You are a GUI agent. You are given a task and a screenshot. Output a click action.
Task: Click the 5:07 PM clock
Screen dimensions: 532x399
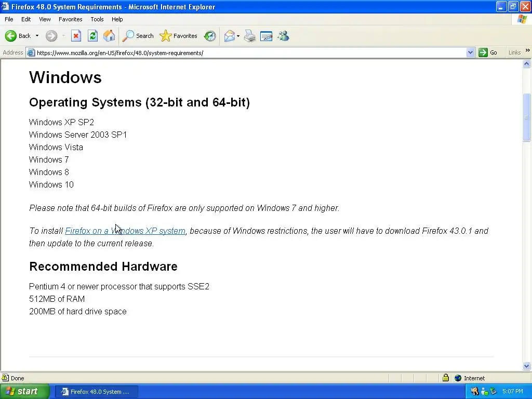(513, 392)
